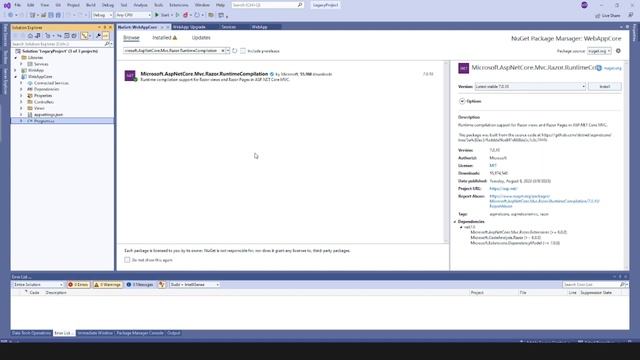
Task: Toggle the 0 Messages filter
Action: coord(140,284)
